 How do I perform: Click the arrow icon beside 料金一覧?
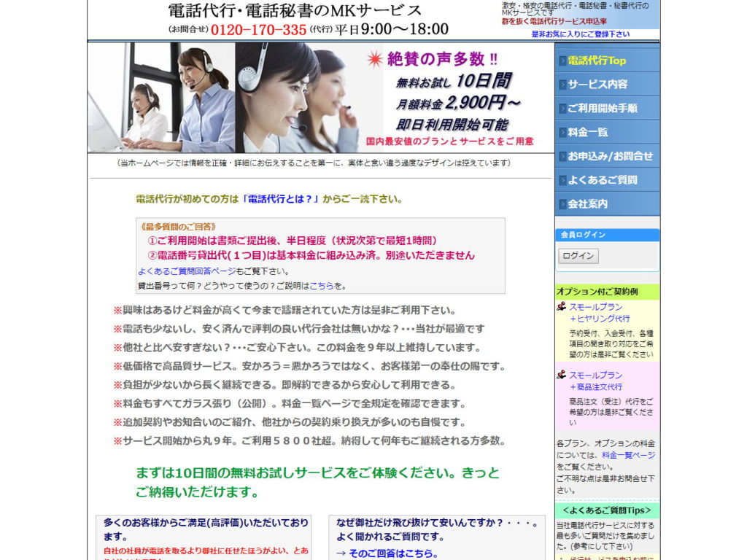[x=562, y=133]
